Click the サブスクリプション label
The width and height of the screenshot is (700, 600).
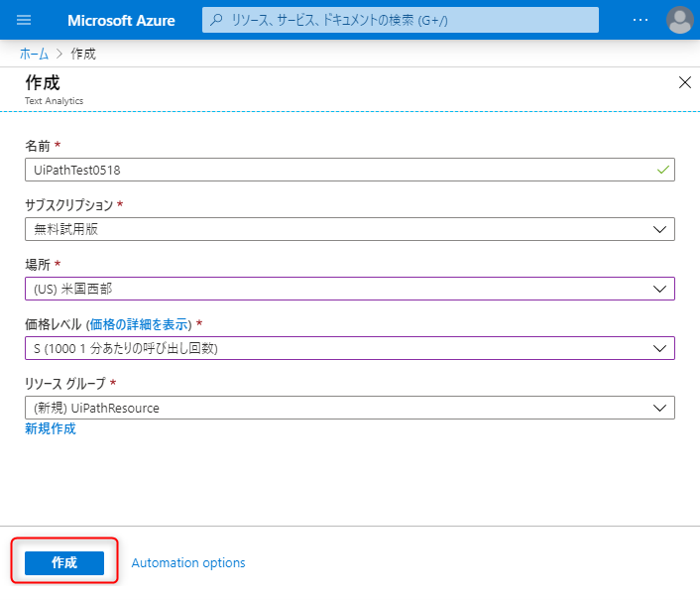point(69,205)
